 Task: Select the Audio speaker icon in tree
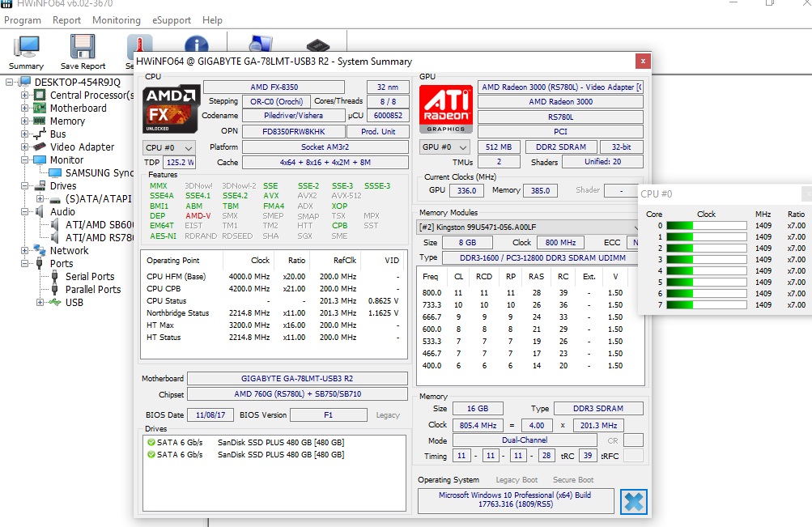[40, 212]
